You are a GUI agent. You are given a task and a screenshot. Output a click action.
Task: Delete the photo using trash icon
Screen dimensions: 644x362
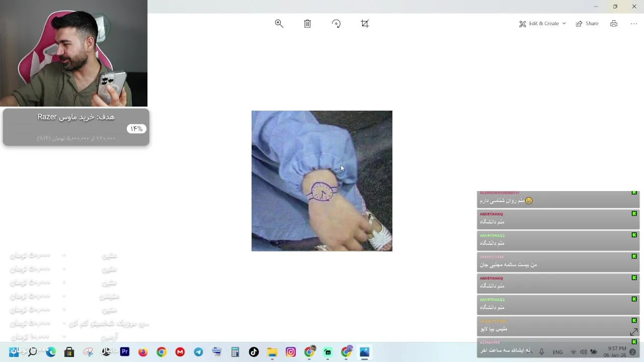point(307,24)
